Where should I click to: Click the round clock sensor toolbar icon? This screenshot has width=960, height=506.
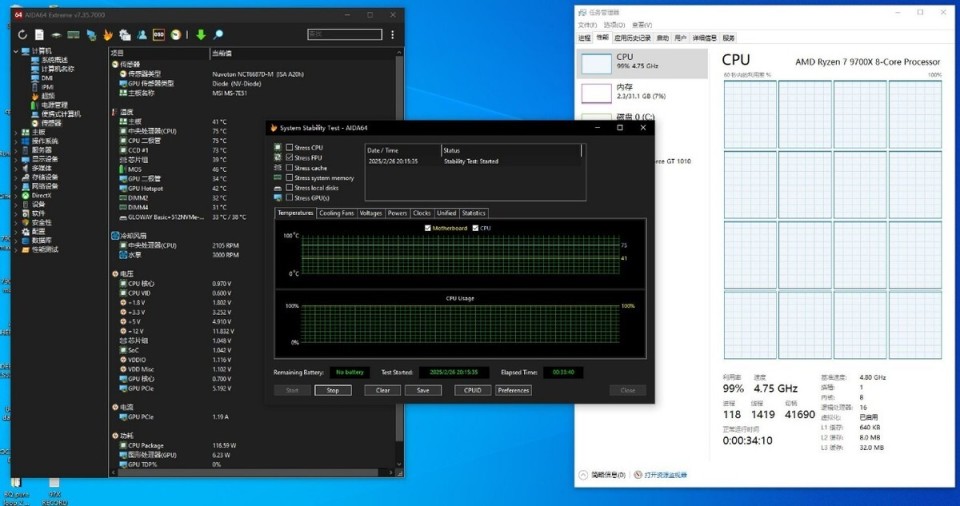[x=176, y=35]
